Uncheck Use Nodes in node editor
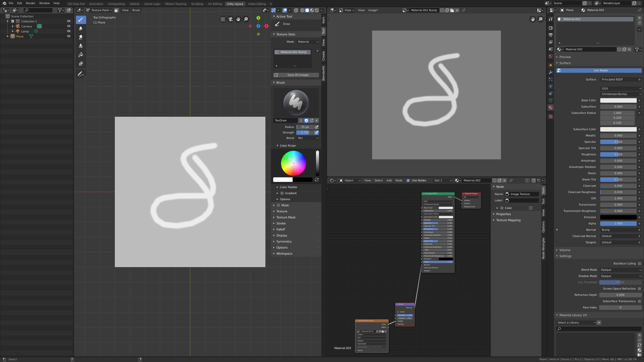Viewport: 644px width, 362px height. coord(408,180)
